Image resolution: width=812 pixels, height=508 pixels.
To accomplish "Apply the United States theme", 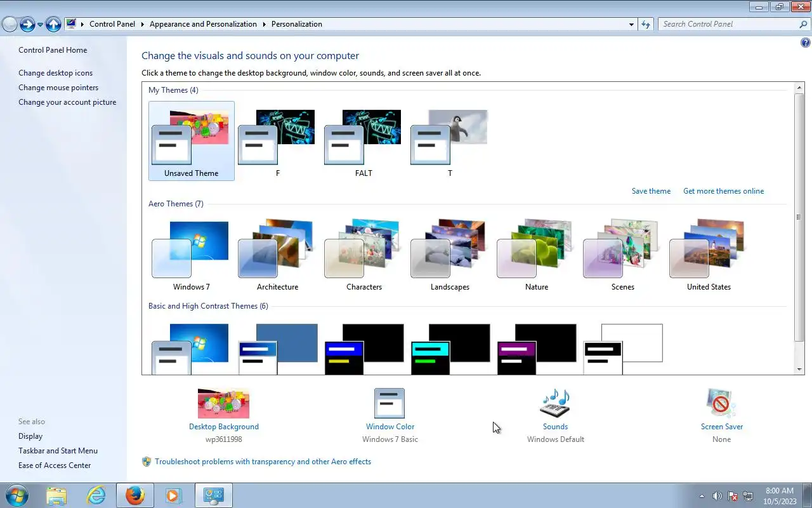I will (x=709, y=255).
